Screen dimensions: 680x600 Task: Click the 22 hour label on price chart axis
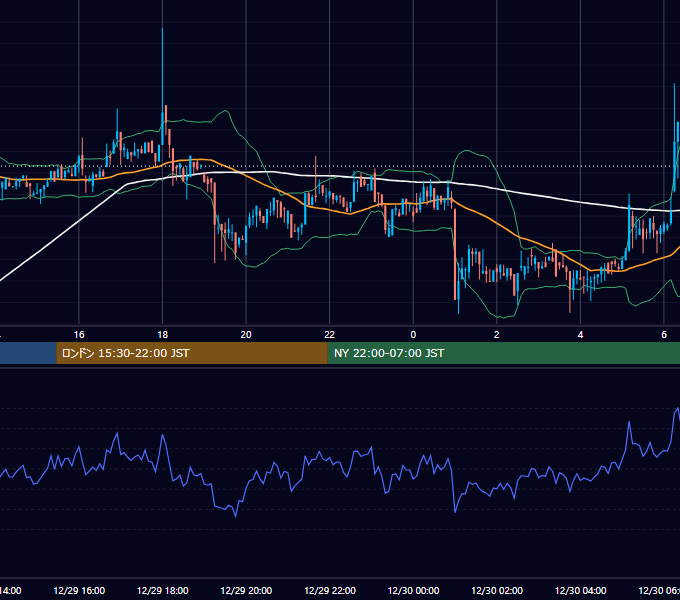point(330,335)
